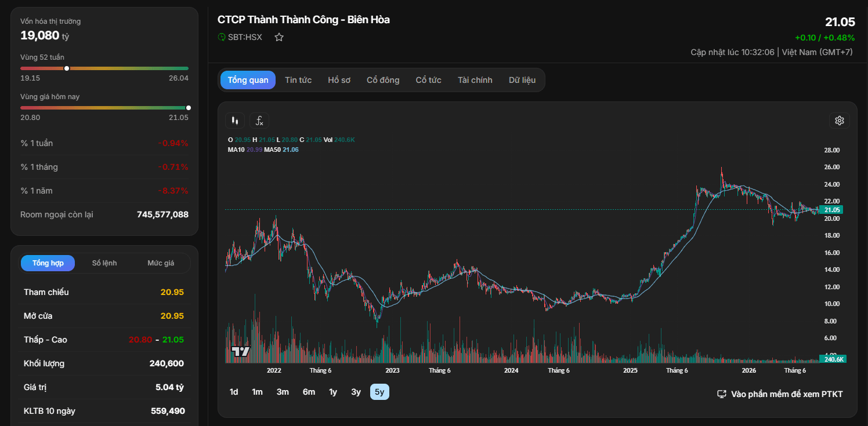Click the % 1 tháng value -0.71%
Screen dimensions: 868x426
pos(173,167)
